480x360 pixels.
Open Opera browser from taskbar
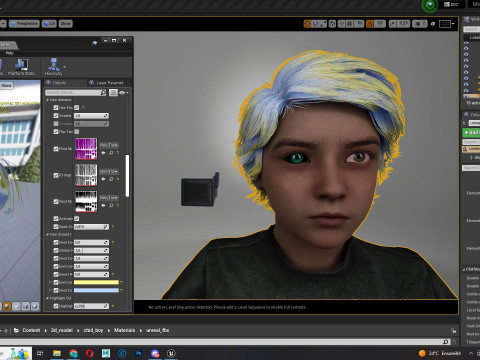pos(90,353)
